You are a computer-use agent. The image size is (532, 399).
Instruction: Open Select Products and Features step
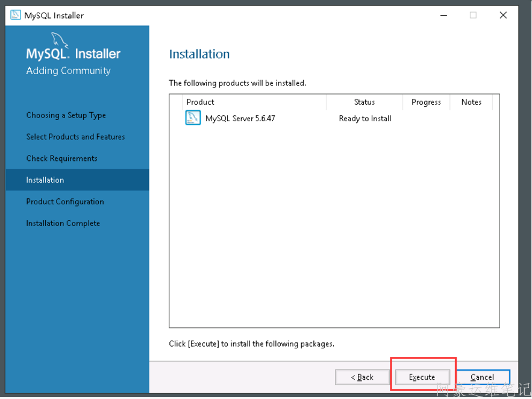[x=75, y=137]
